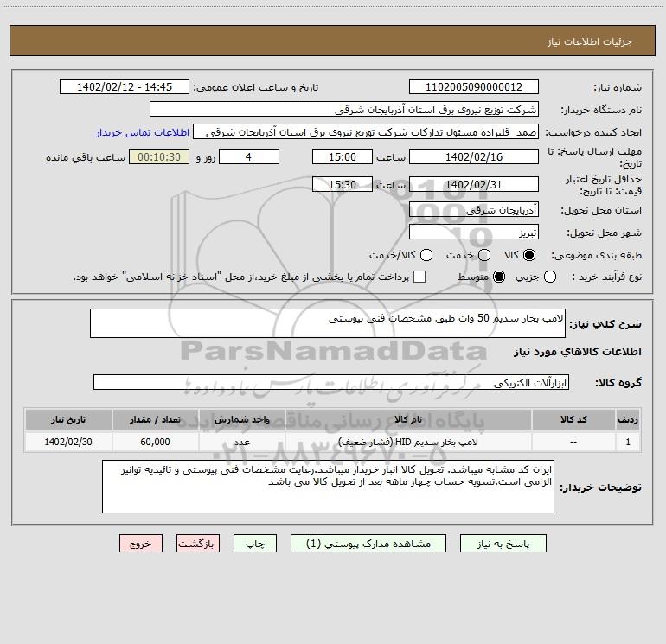
Task: Click quantity cell 60,000
Action: tap(155, 442)
